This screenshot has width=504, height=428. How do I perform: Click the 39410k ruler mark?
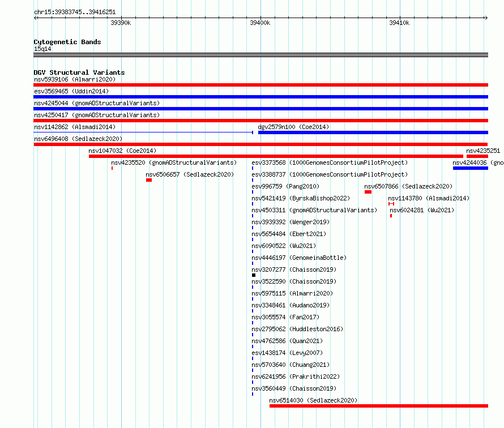399,23
